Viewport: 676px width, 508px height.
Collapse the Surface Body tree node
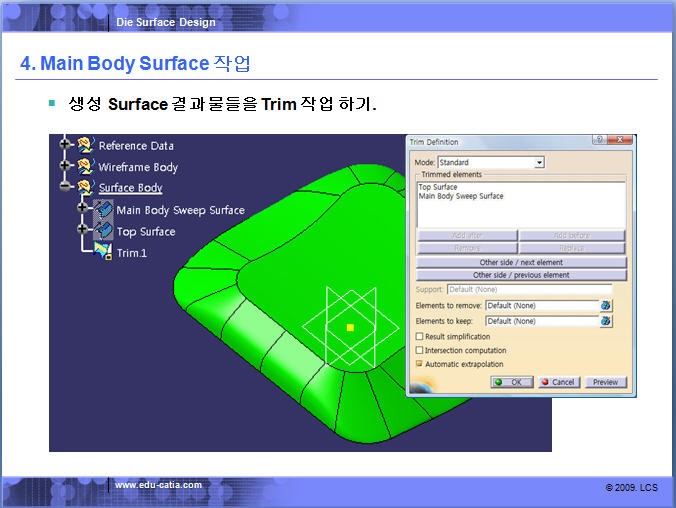pos(66,187)
